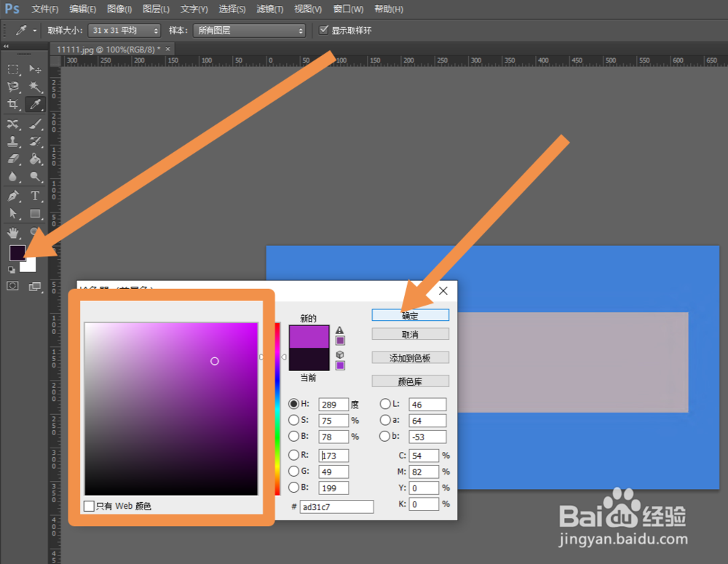This screenshot has width=728, height=564.
Task: Select the H hue radio button
Action: click(x=293, y=404)
